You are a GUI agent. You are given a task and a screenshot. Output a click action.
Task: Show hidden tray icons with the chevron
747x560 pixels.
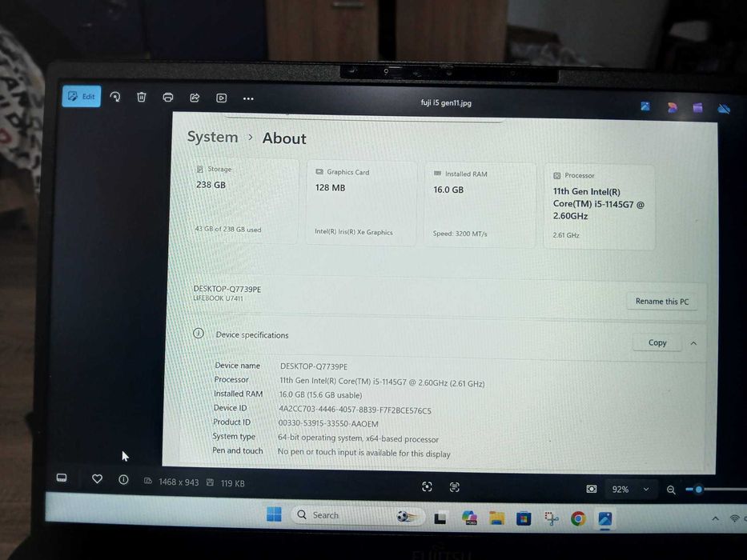coord(715,519)
